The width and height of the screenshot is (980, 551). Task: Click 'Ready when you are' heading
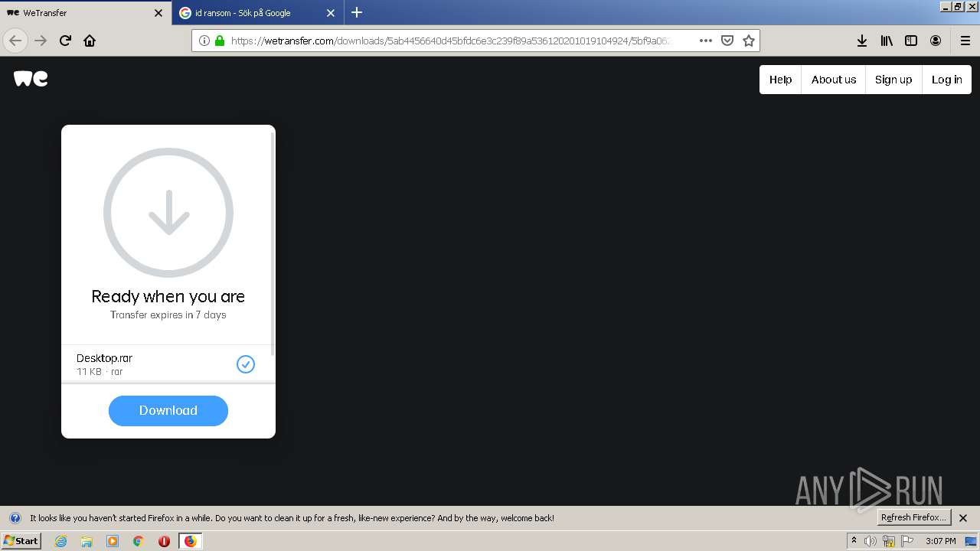[x=168, y=296]
